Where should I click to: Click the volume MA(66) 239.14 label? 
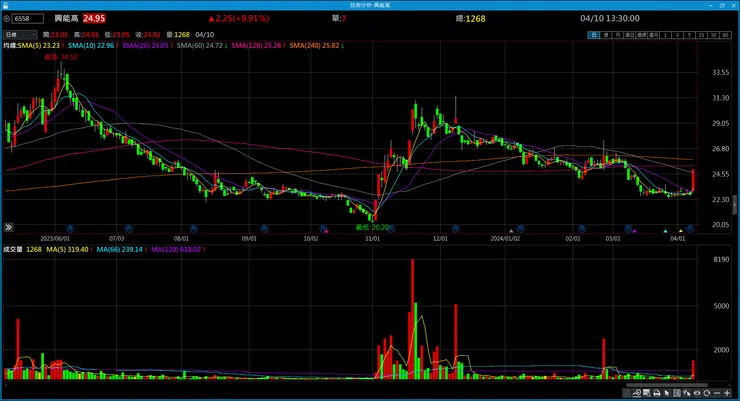click(x=119, y=249)
